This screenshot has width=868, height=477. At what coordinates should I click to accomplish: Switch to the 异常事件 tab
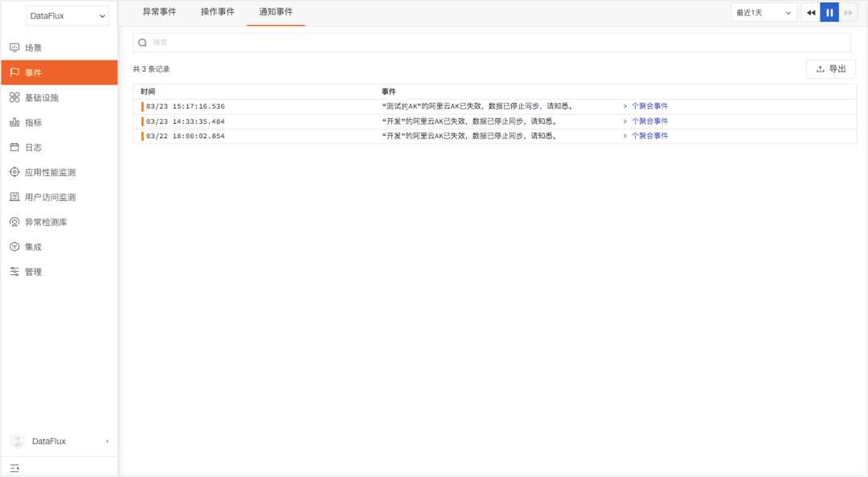coord(159,11)
